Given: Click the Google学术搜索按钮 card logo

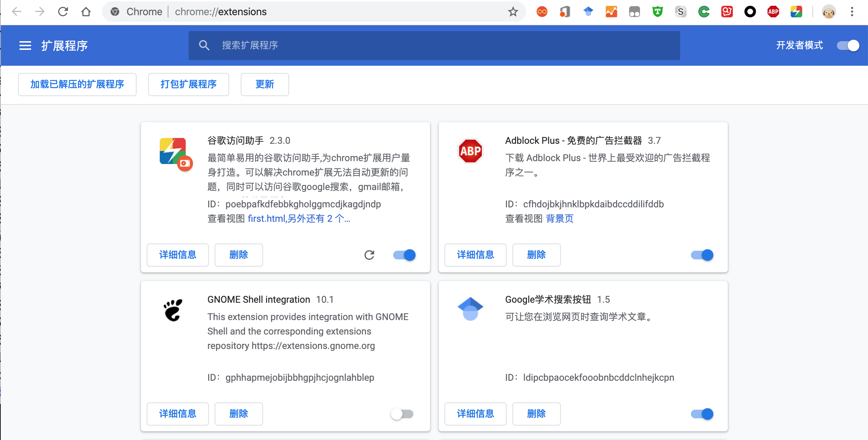Looking at the screenshot, I should click(470, 309).
